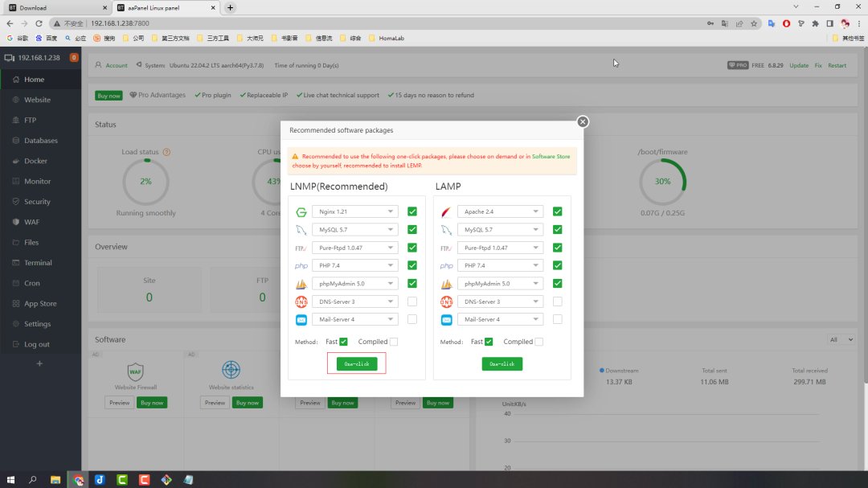This screenshot has width=868, height=488.
Task: Tick the LAMP Compiled method checkbox
Action: point(538,342)
